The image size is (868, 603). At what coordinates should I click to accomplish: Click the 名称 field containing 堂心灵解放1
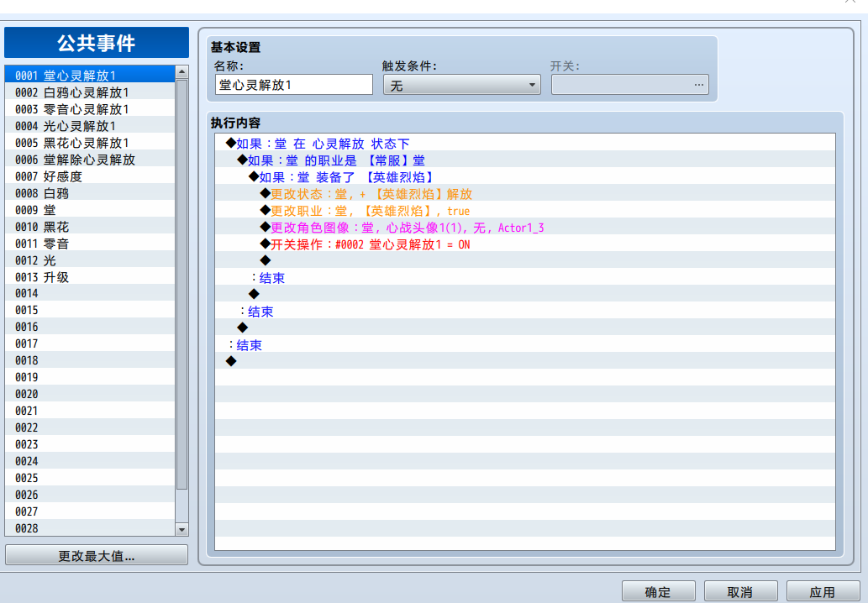coord(294,85)
